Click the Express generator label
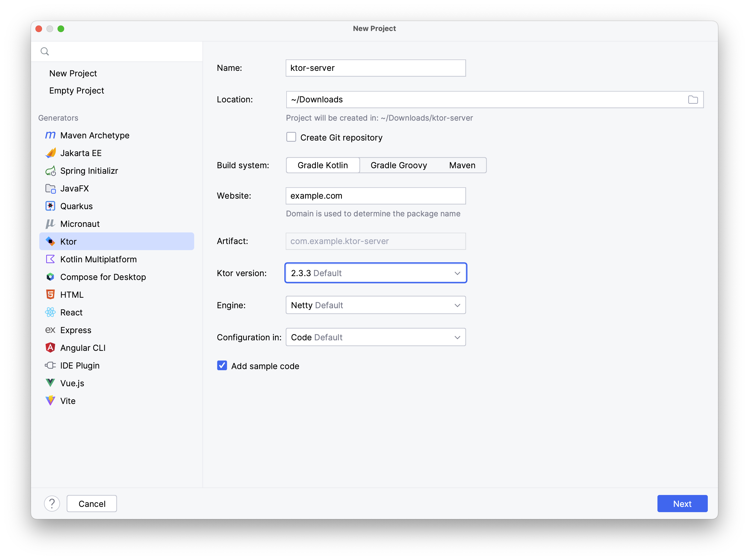 76,330
